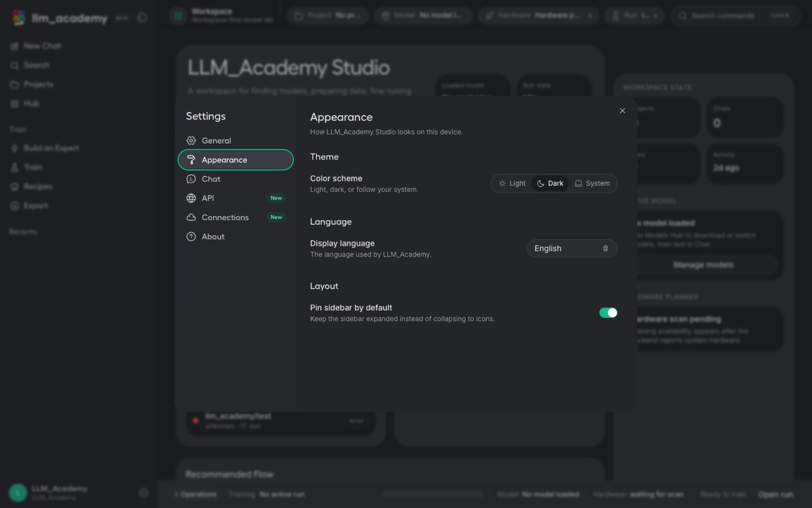Click the New Chat pencil icon
The height and width of the screenshot is (508, 812).
click(15, 46)
